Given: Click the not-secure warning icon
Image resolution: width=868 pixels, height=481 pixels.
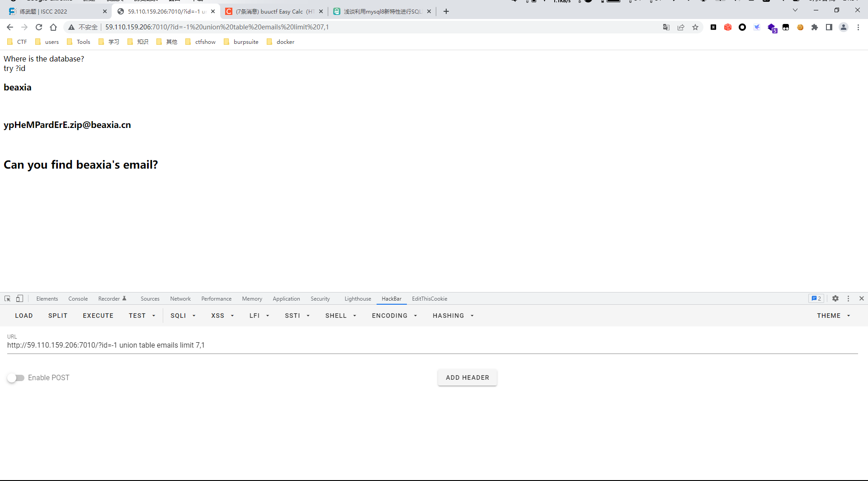Looking at the screenshot, I should pos(71,27).
